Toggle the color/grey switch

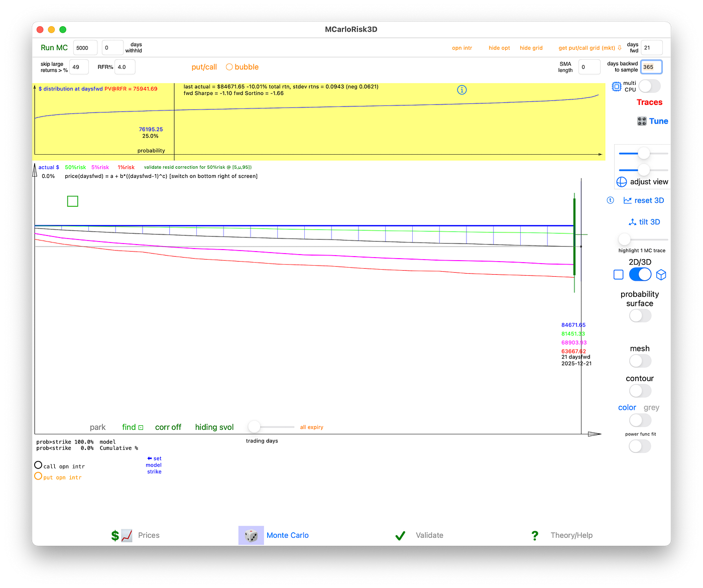point(640,420)
